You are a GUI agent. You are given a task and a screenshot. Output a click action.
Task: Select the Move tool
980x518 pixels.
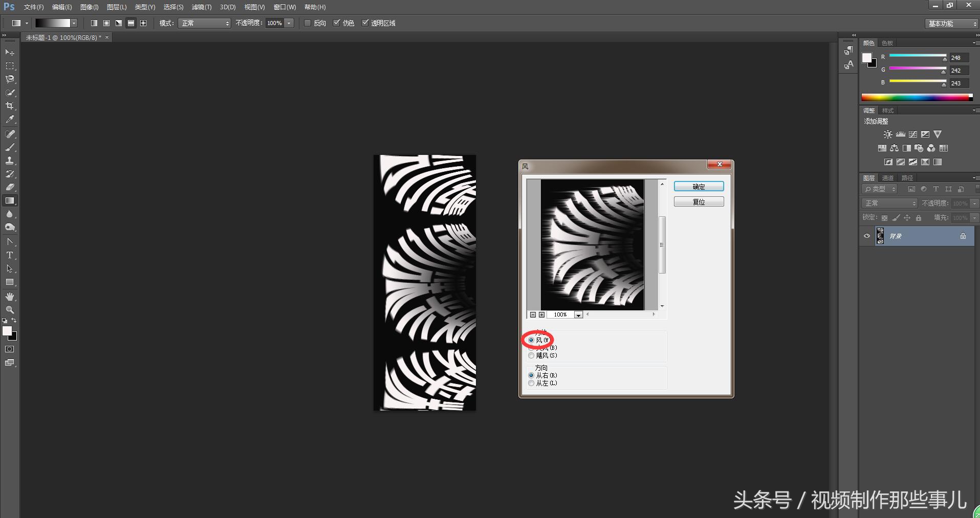coord(10,53)
